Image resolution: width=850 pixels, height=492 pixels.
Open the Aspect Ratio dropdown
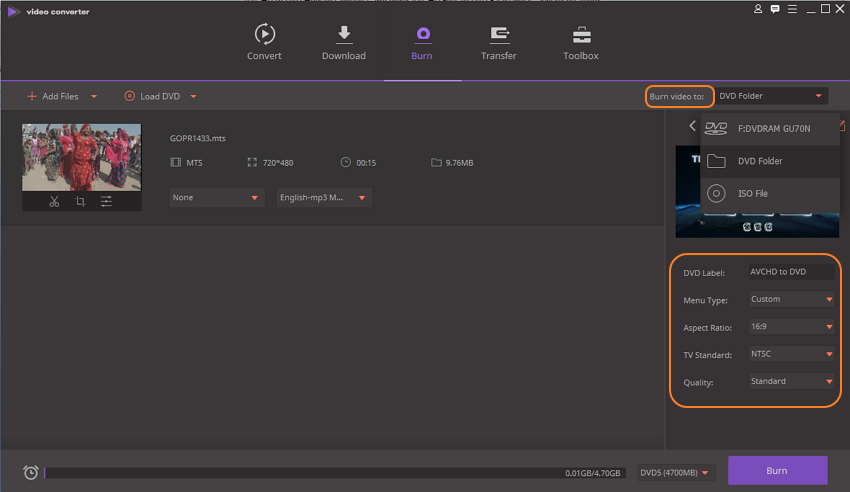[791, 326]
